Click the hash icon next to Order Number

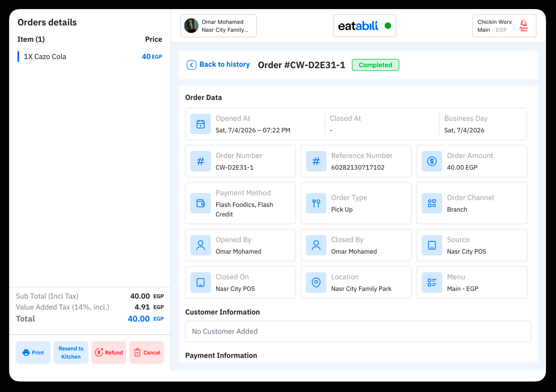click(200, 161)
